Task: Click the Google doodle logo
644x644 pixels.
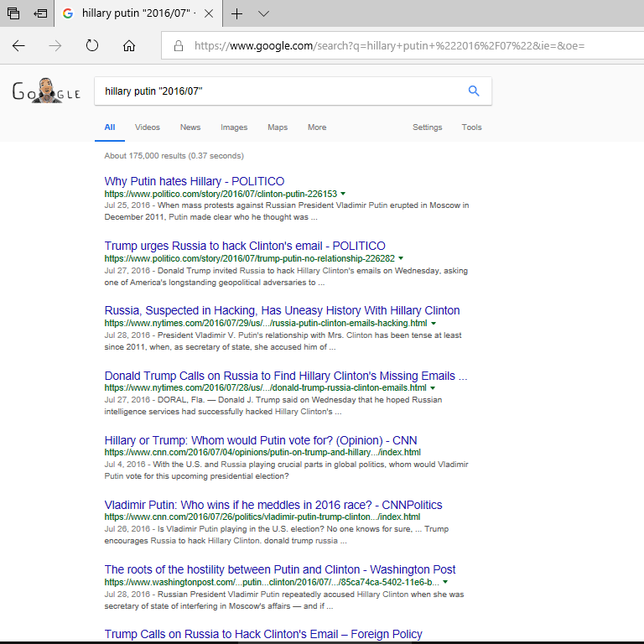Action: pyautogui.click(x=46, y=91)
